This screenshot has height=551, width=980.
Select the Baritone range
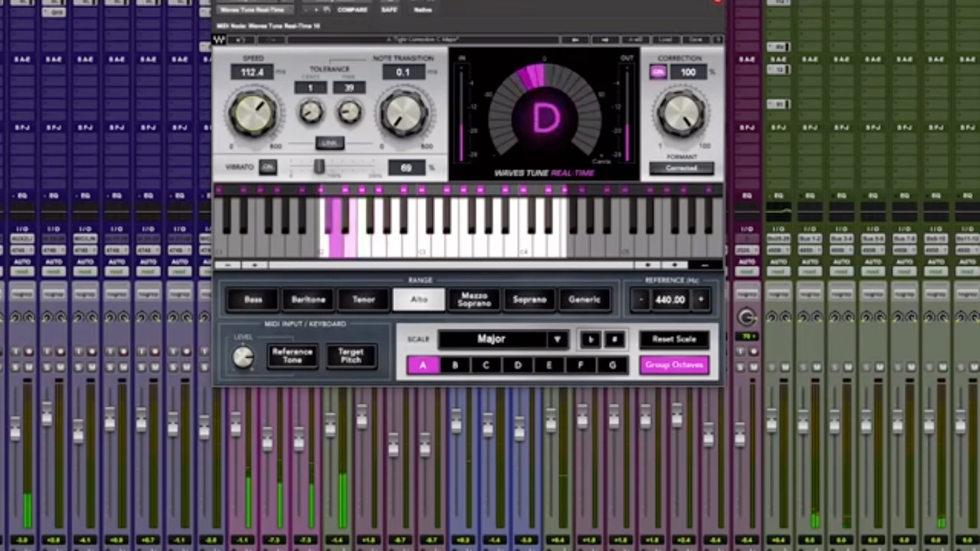(308, 300)
